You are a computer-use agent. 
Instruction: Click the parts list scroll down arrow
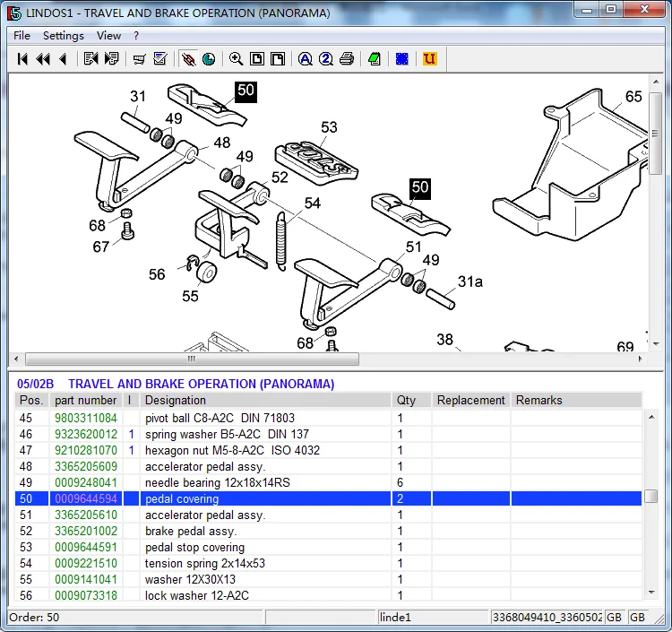pos(651,594)
